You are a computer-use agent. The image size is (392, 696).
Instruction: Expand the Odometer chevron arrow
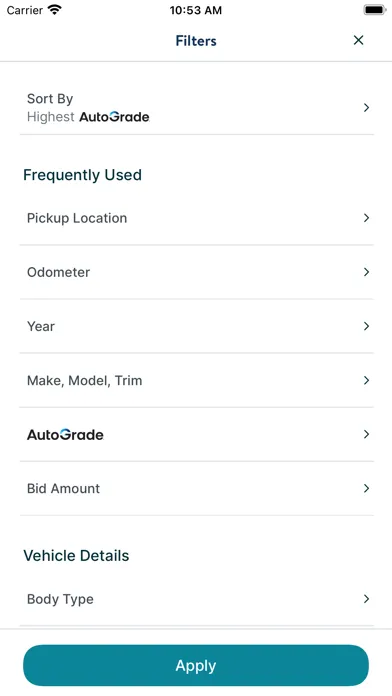366,272
